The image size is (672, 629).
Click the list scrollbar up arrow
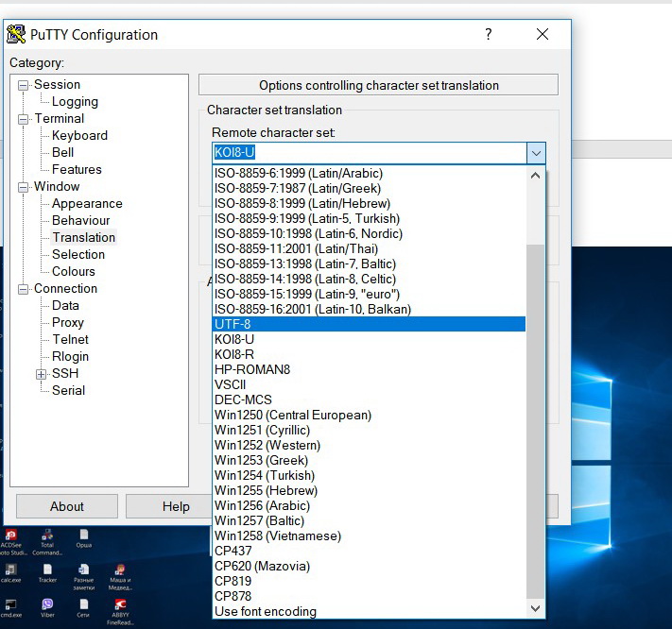coord(535,175)
